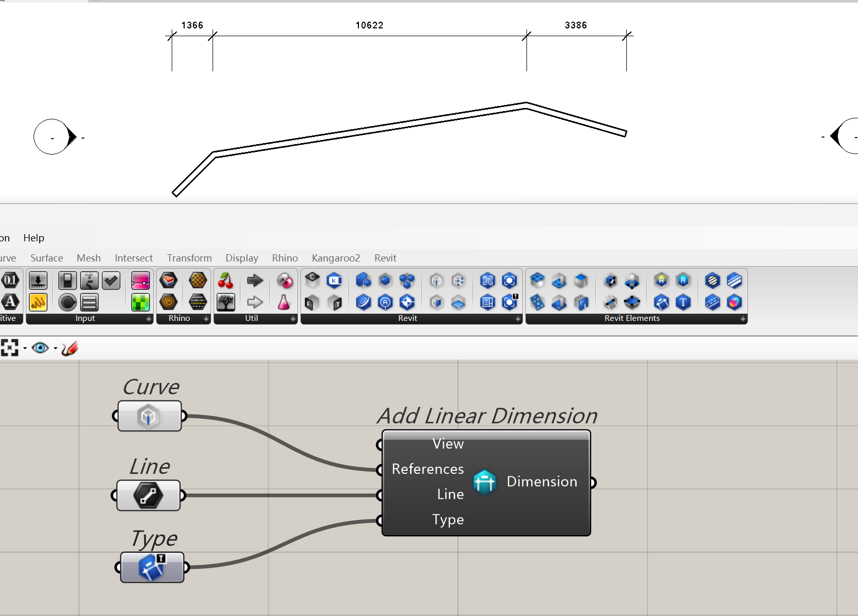Click the sketch pen icon on canvas toolbar

point(69,348)
